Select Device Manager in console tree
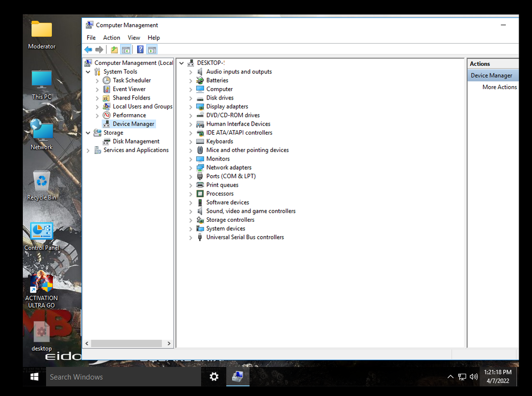 133,124
